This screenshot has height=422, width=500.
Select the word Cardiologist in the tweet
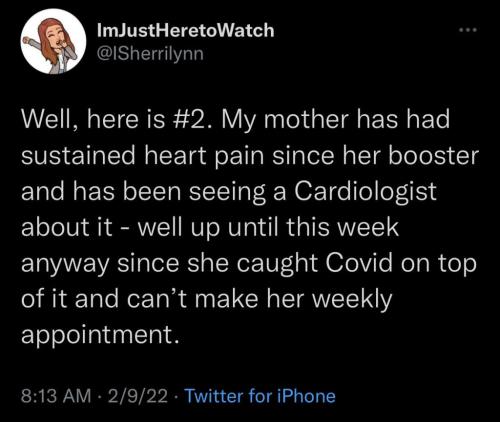(365, 191)
